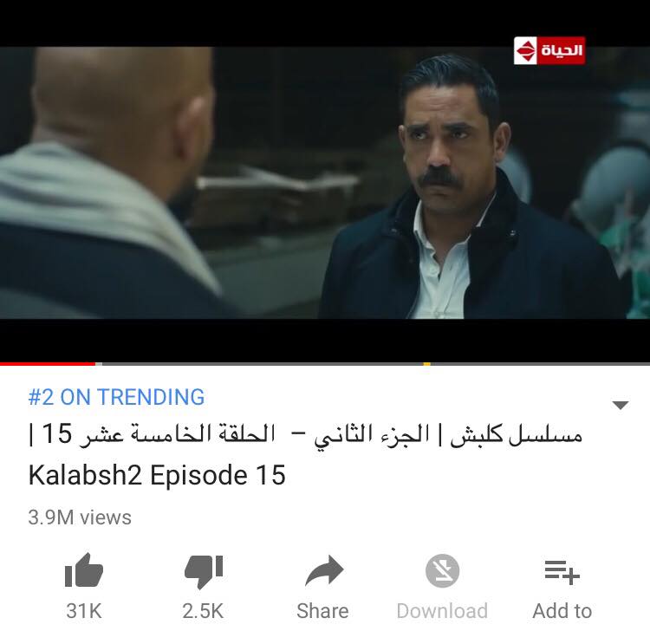Tap the greyed-out download icon

[442, 570]
